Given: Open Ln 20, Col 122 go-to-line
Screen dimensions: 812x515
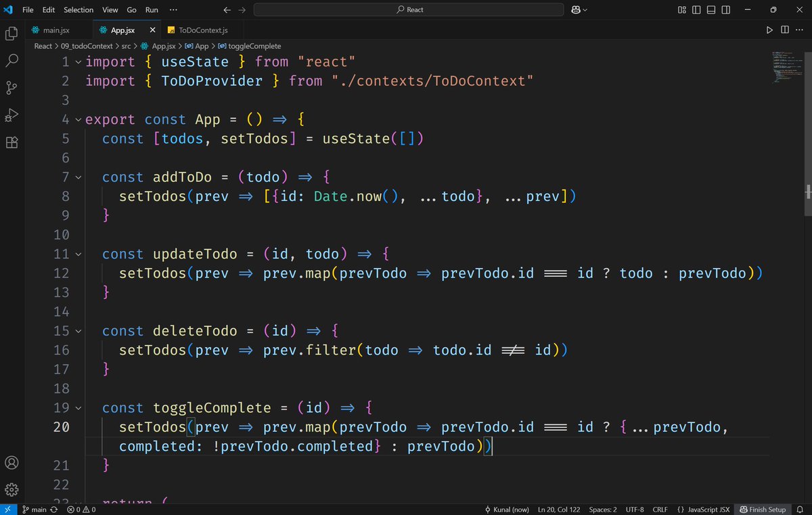Looking at the screenshot, I should [x=558, y=509].
